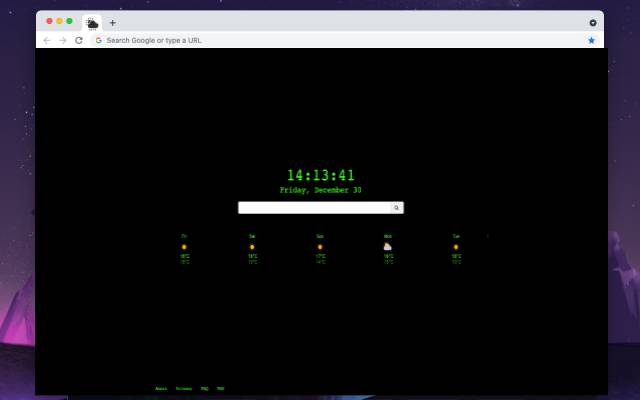Select Friday's sunny forecast icon
The width and height of the screenshot is (640, 400).
coord(184,247)
